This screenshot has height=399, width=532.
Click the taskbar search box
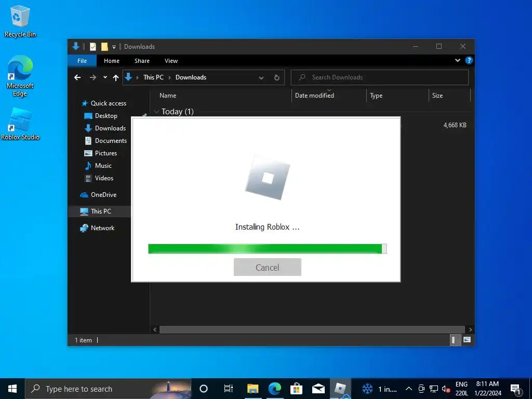[x=108, y=389]
